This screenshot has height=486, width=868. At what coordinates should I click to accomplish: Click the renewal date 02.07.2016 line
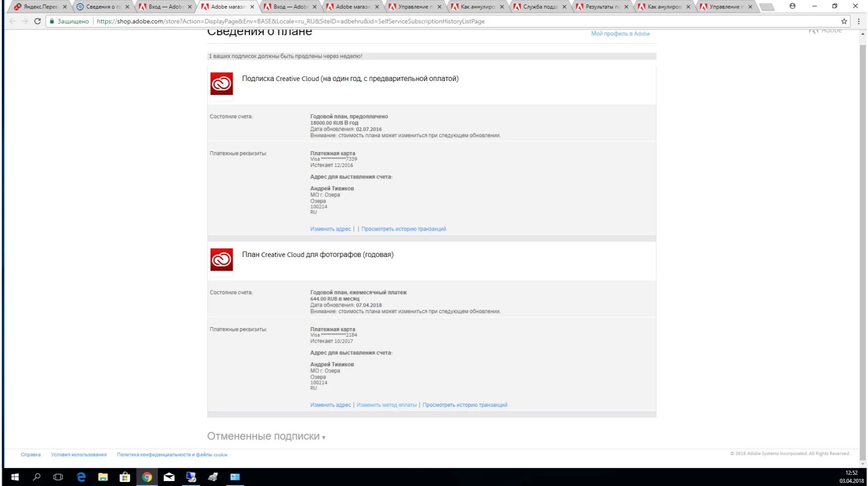pos(346,129)
